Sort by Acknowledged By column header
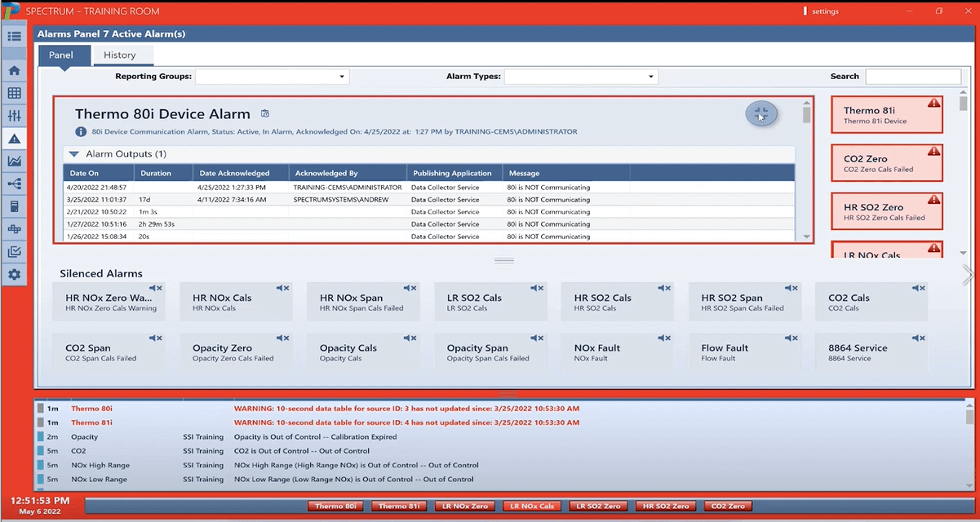 click(x=348, y=173)
